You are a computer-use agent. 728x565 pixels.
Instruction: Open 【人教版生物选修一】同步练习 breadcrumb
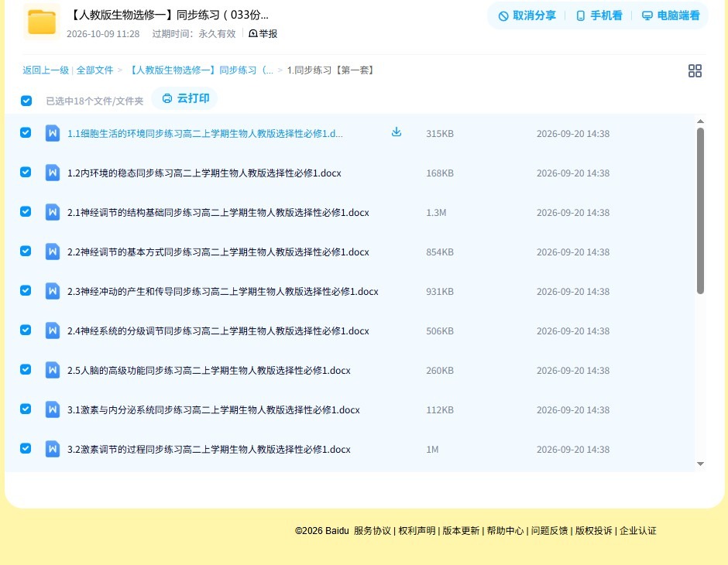tap(200, 70)
